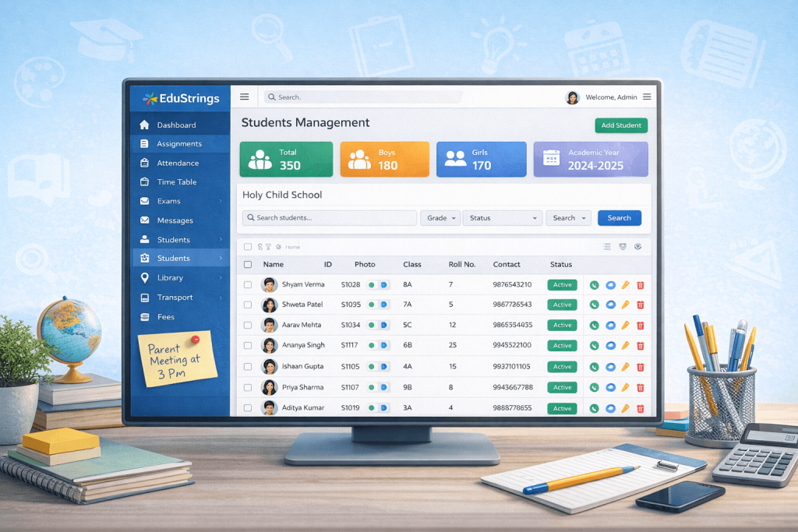This screenshot has height=532, width=798.
Task: Open Dashboard from the sidebar
Action: [x=176, y=125]
